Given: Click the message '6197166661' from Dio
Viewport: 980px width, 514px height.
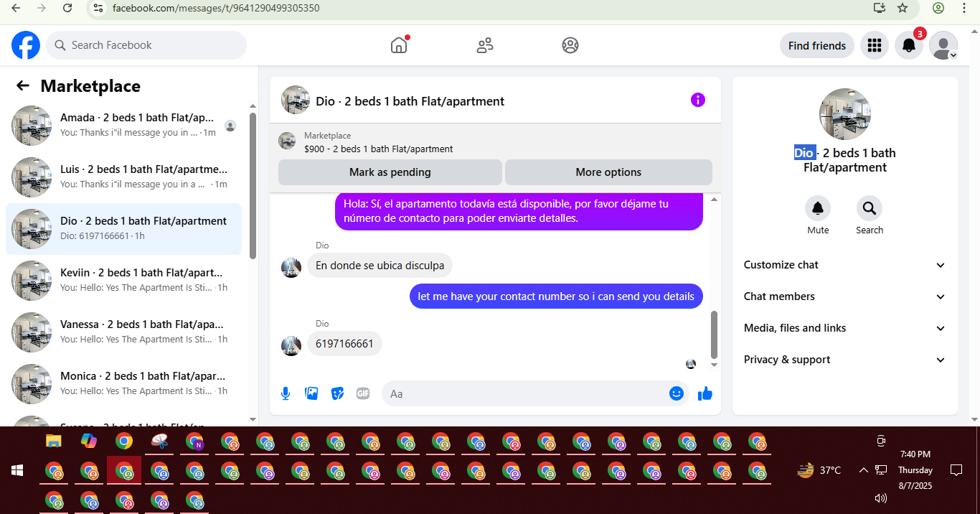Looking at the screenshot, I should 344,344.
